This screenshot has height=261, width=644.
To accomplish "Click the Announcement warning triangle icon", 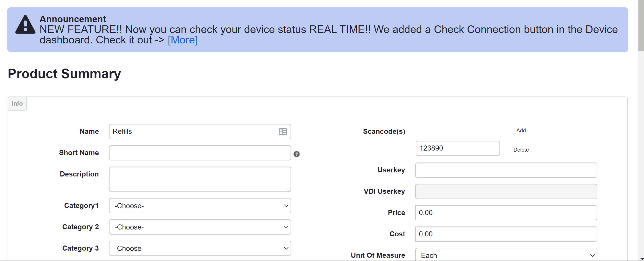I will 25,25.
